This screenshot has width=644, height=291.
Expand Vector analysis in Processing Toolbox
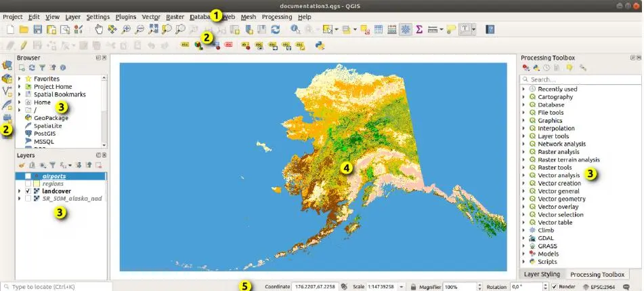click(x=523, y=176)
